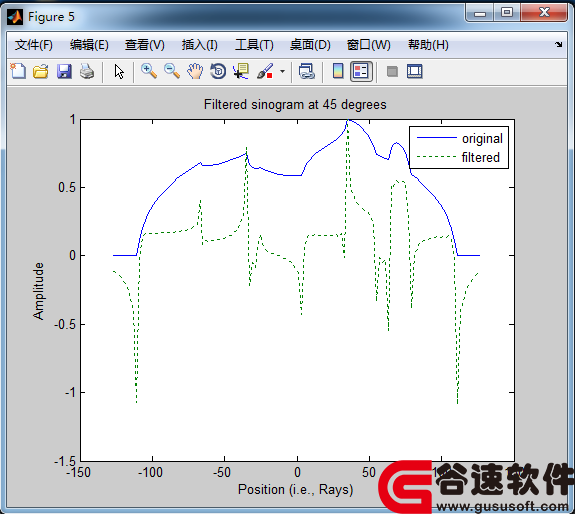
Task: Click the 'Position (i.e., Rays)' x-axis label
Action: (x=295, y=489)
